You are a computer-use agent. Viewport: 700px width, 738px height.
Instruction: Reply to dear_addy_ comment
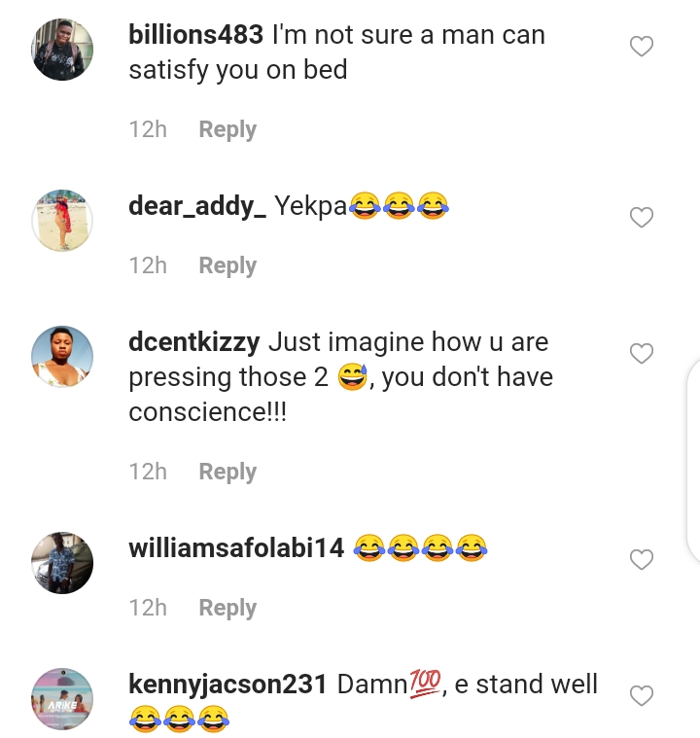click(227, 265)
